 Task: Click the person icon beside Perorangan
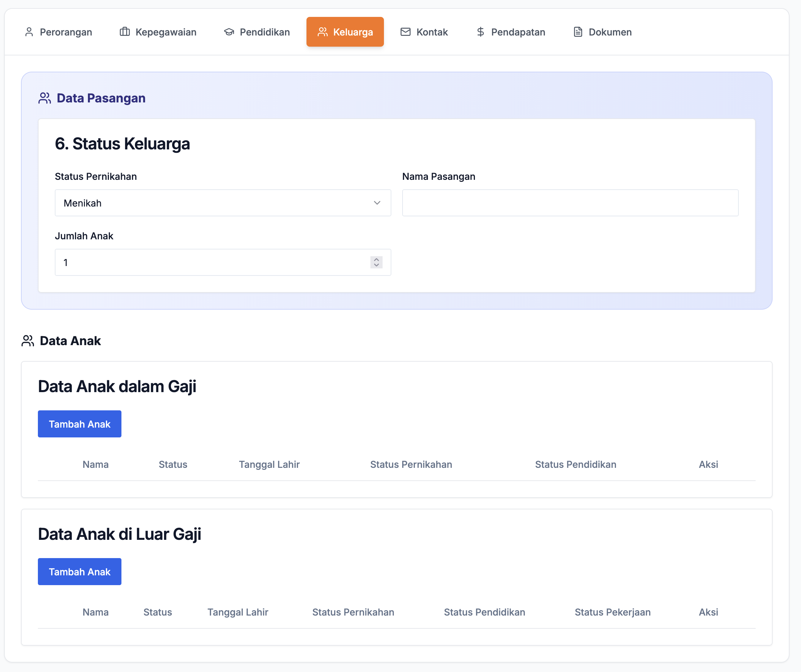click(x=29, y=32)
